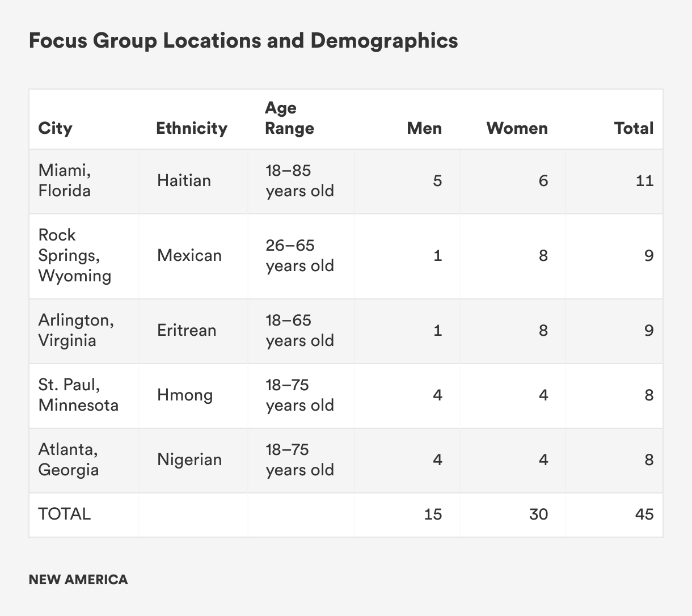Viewport: 692px width, 616px height.
Task: Select the Rock Springs, Wyoming cell
Action: tap(74, 255)
